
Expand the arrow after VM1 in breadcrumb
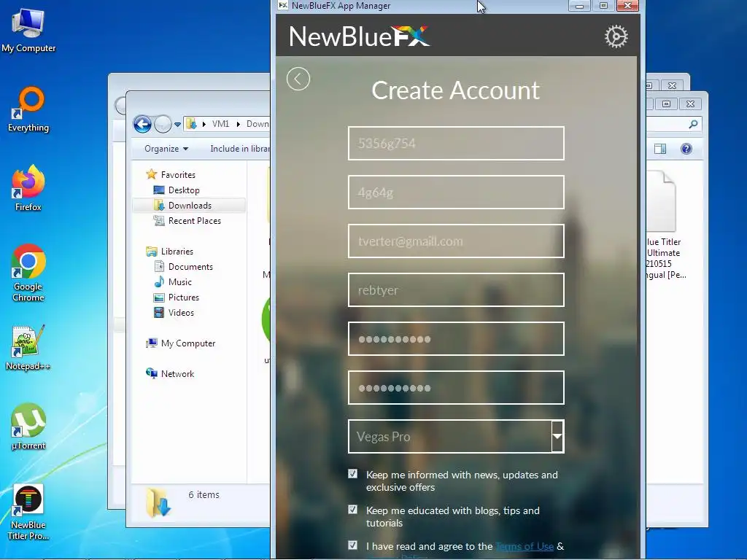[x=239, y=124]
